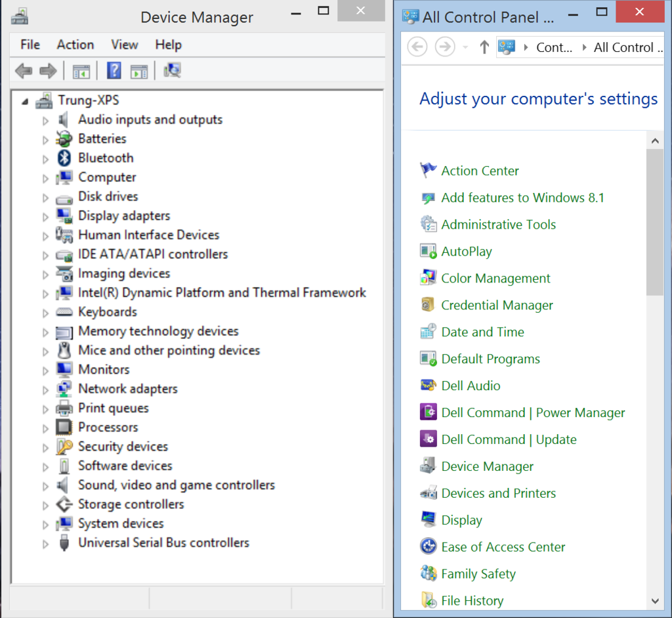
Task: Open the File menu in Device Manager
Action: pyautogui.click(x=30, y=45)
